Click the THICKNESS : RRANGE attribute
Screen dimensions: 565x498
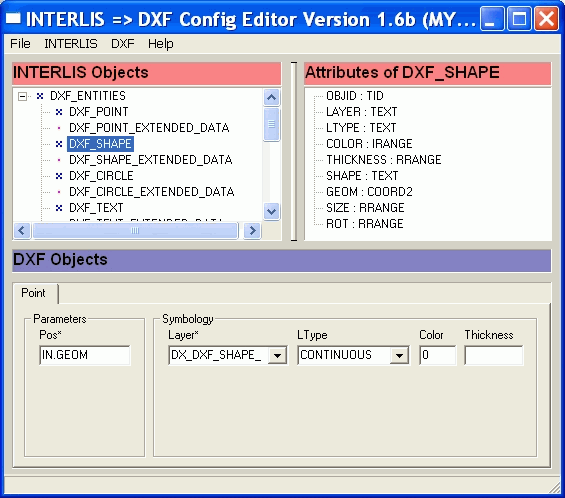[383, 160]
